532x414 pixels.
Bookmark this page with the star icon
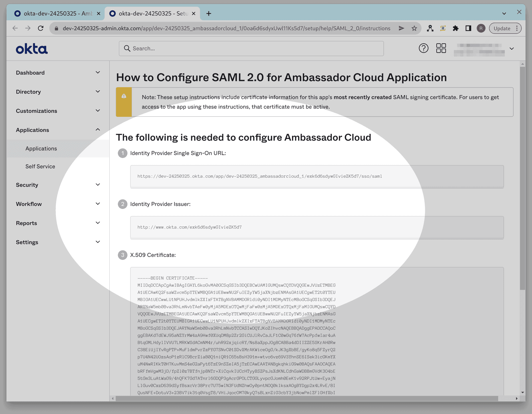click(414, 28)
